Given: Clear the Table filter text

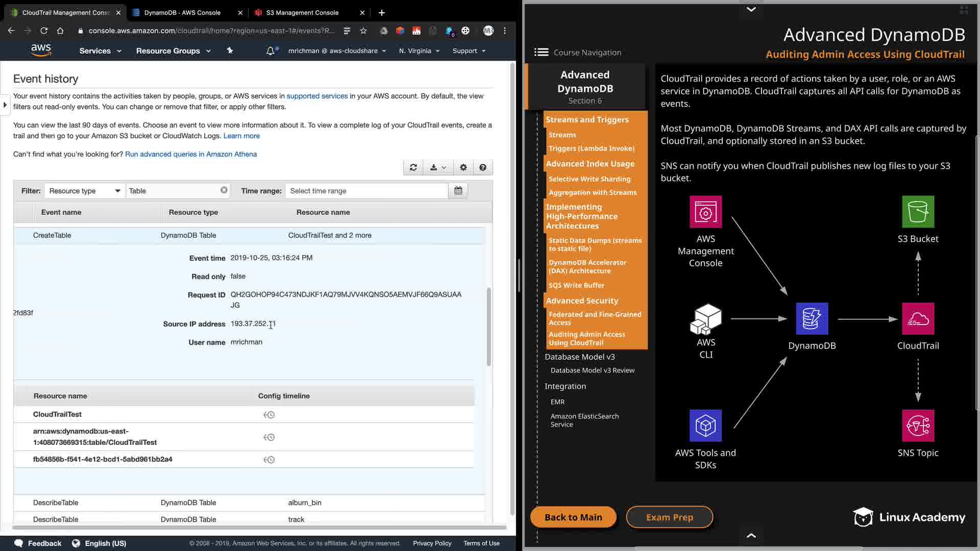Looking at the screenshot, I should [x=224, y=190].
